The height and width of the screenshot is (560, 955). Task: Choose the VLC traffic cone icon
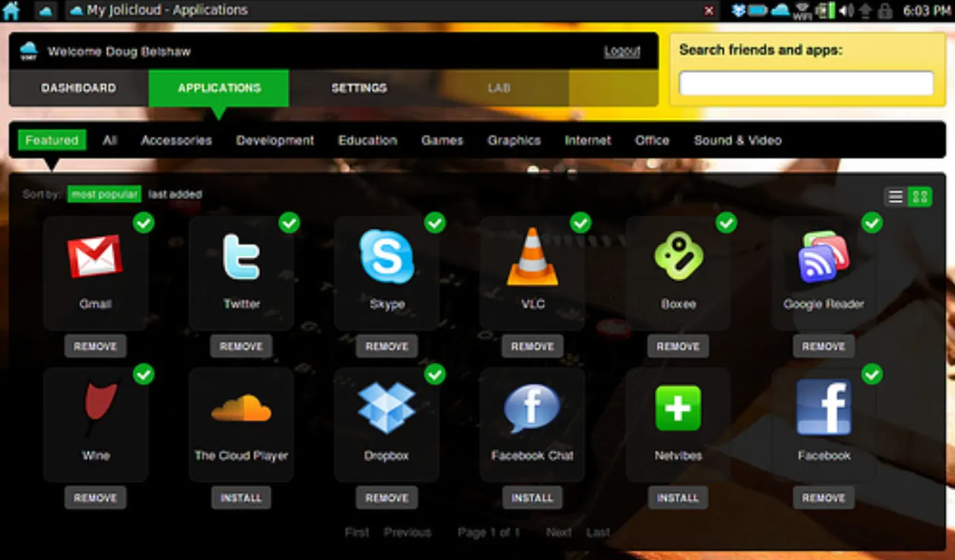coord(533,257)
